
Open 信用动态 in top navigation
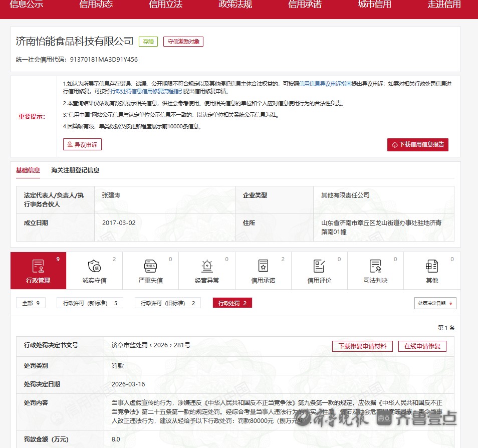click(x=96, y=5)
